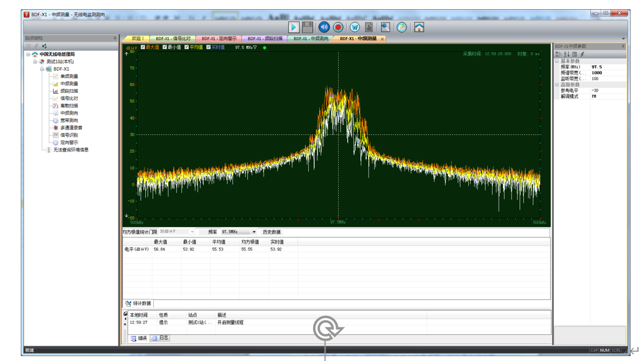
Task: Uncheck the 最大值 trace checkbox
Action: coord(143,47)
